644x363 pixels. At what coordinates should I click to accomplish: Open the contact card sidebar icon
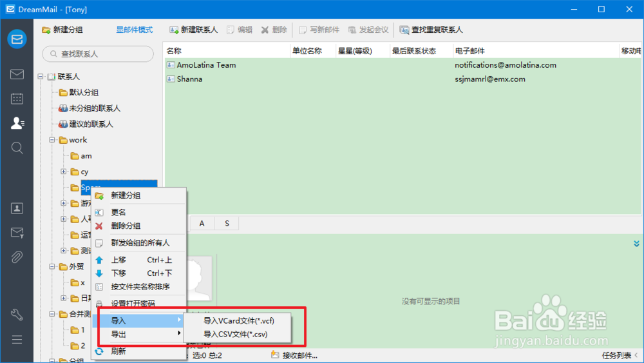pos(17,208)
